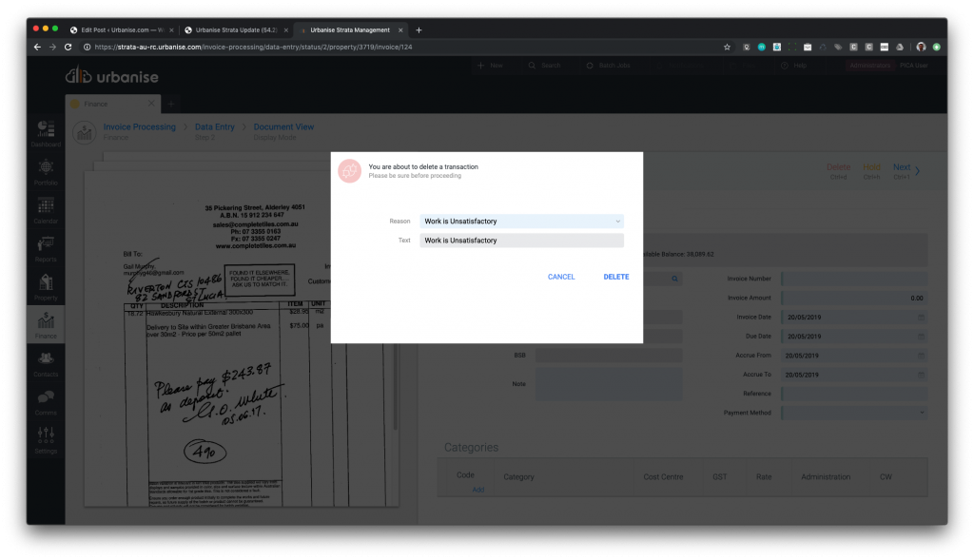Image resolution: width=974 pixels, height=560 pixels.
Task: Switch to Urbanise Strata Update browser tab
Action: (x=234, y=30)
